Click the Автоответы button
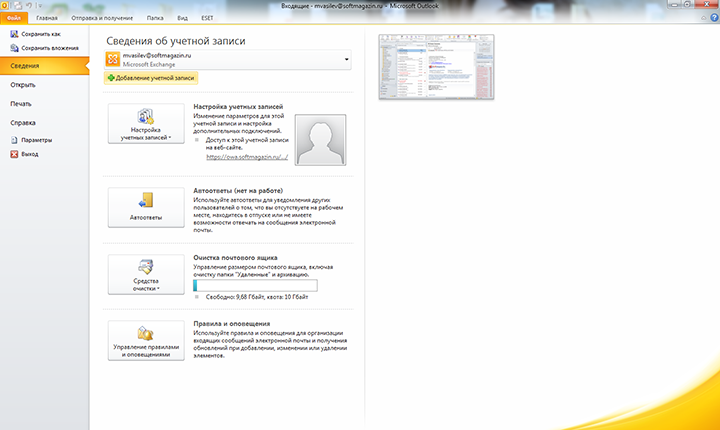 pos(146,207)
